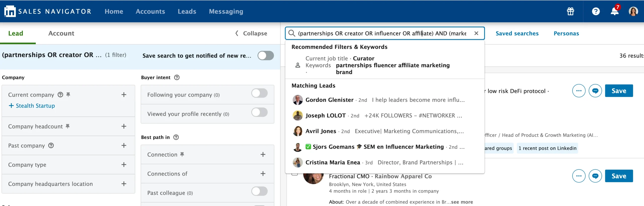644x206 pixels.
Task: Save the Fractional CMO lead
Action: 619,176
